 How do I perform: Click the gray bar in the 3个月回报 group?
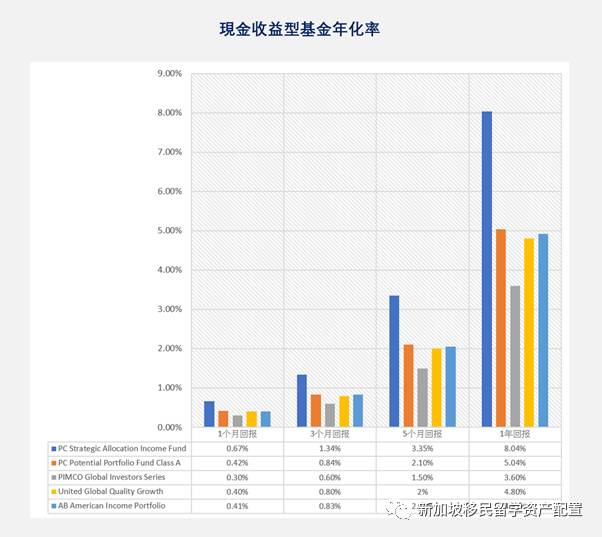coord(330,415)
